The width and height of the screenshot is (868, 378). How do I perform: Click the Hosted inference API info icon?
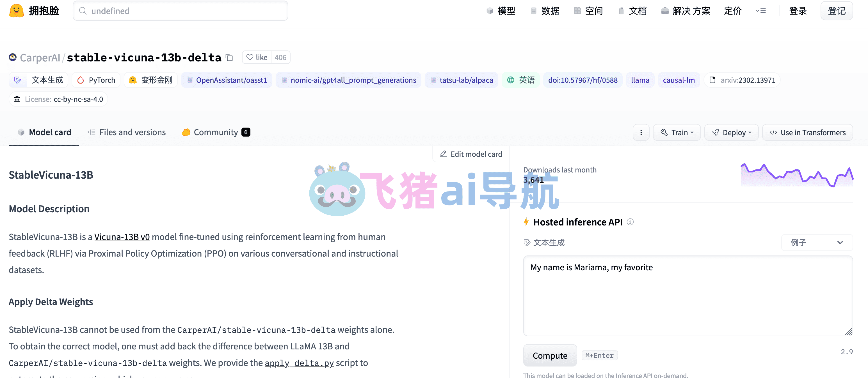point(630,222)
